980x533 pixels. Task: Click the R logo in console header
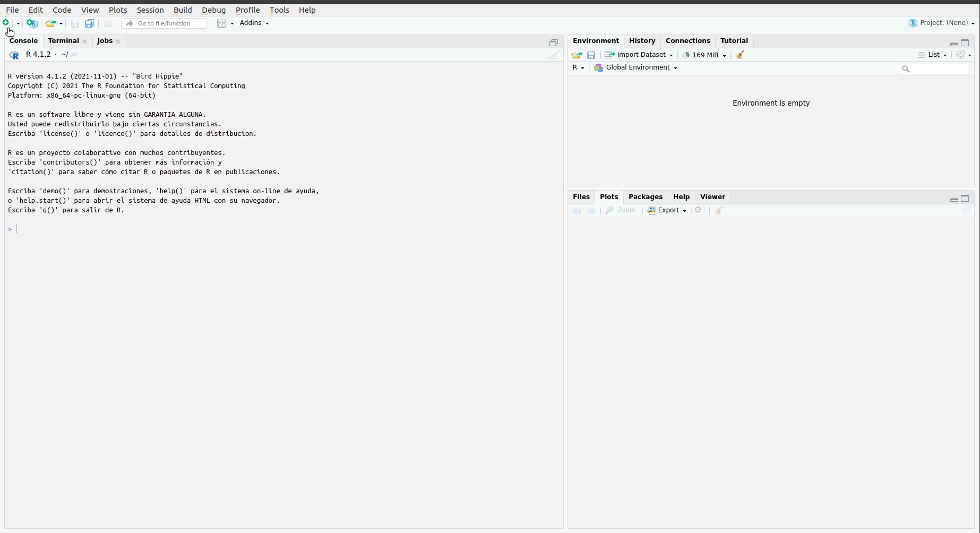(14, 55)
